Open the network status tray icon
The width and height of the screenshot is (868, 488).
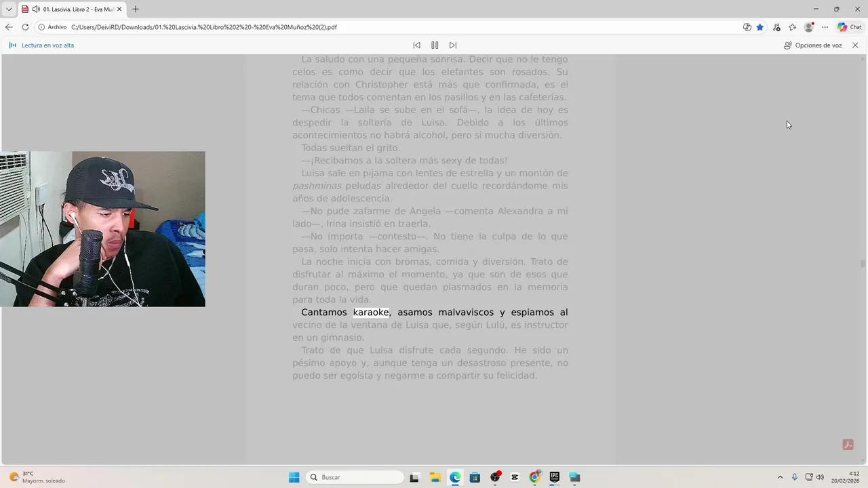point(810,477)
